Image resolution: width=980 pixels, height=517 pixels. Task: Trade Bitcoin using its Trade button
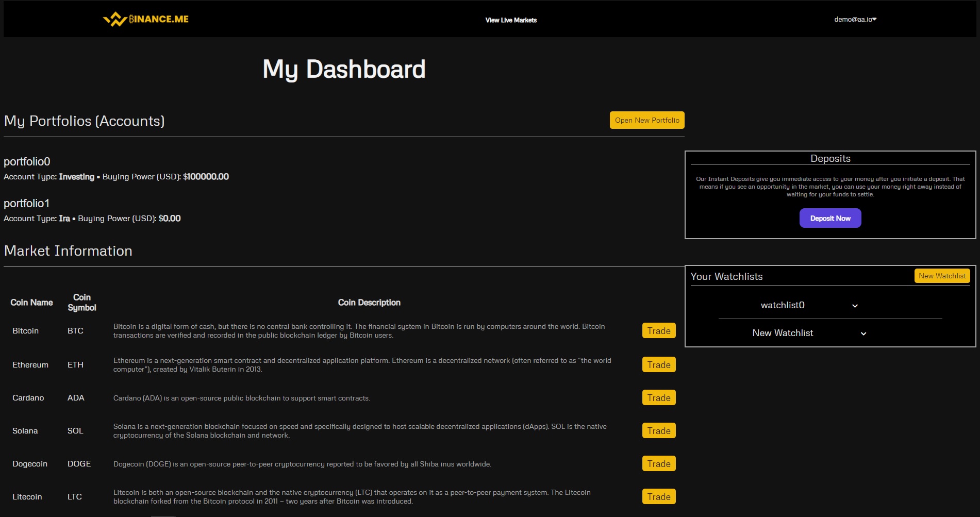click(658, 330)
